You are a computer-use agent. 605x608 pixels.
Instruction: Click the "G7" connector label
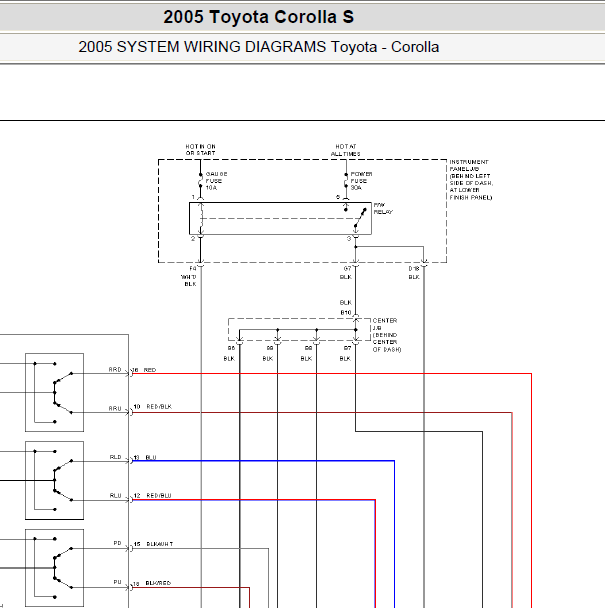click(x=347, y=268)
